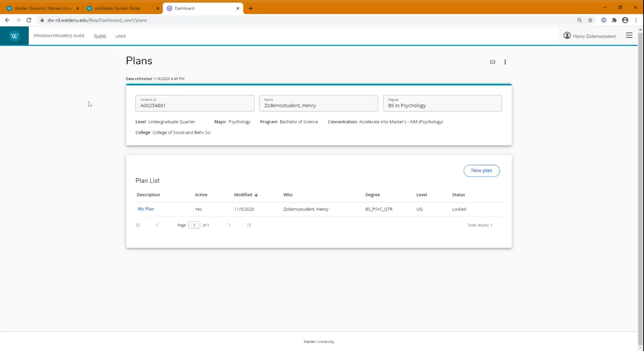Viewport: 644px width, 351px height.
Task: Click the New plan button
Action: [481, 170]
